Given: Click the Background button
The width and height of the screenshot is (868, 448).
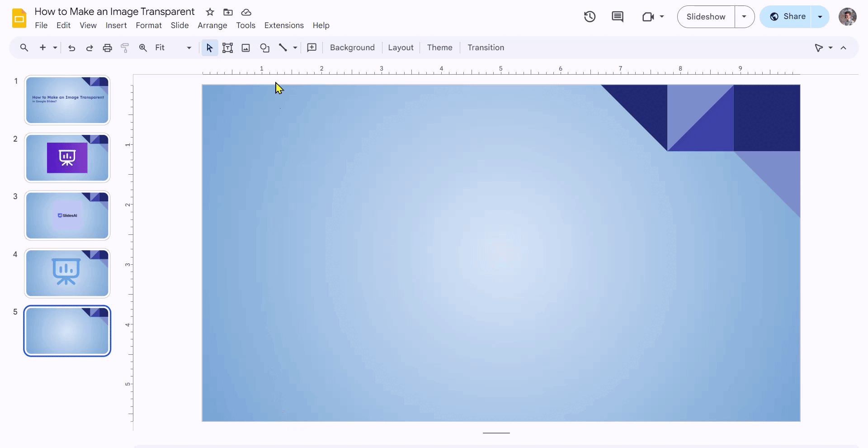Looking at the screenshot, I should pos(352,48).
